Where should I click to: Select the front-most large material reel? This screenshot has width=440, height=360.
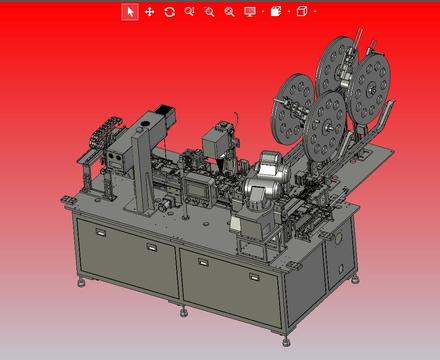325,127
